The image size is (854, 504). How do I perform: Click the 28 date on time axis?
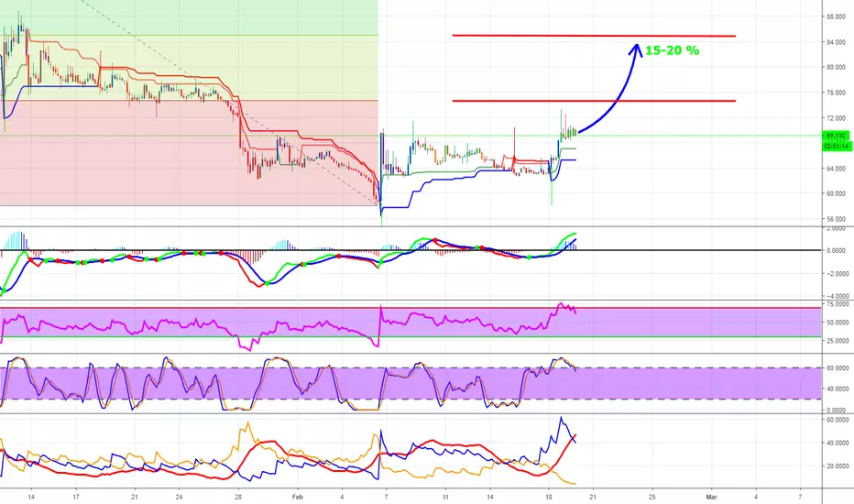(238, 497)
